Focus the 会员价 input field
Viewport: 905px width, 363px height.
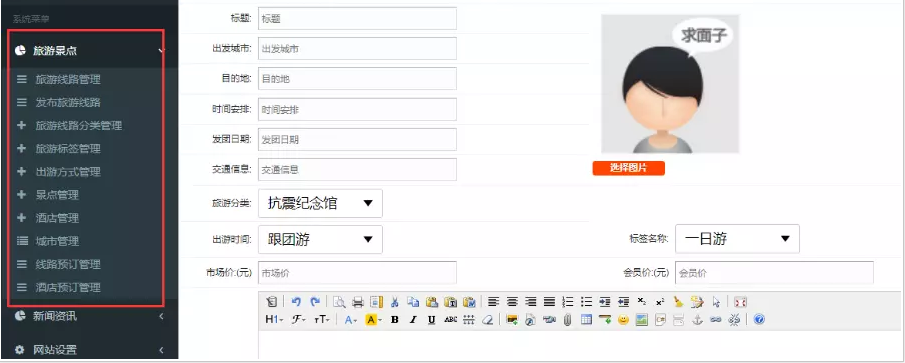pyautogui.click(x=774, y=273)
